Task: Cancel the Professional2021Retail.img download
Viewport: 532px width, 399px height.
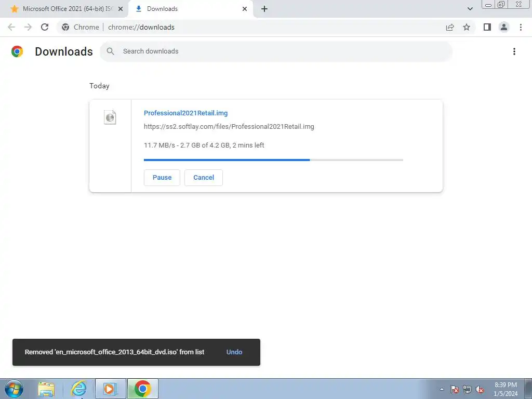Action: [x=204, y=178]
